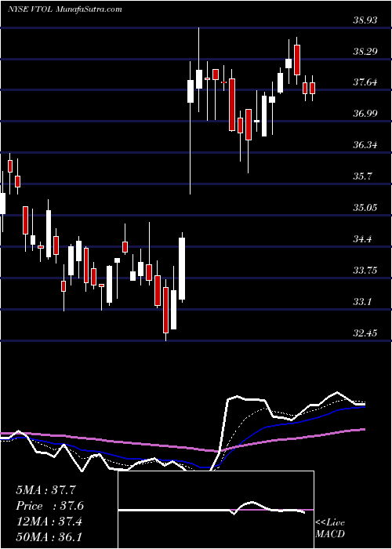Click the 38.29 price axis label
This screenshot has height=549, width=392.
[365, 52]
